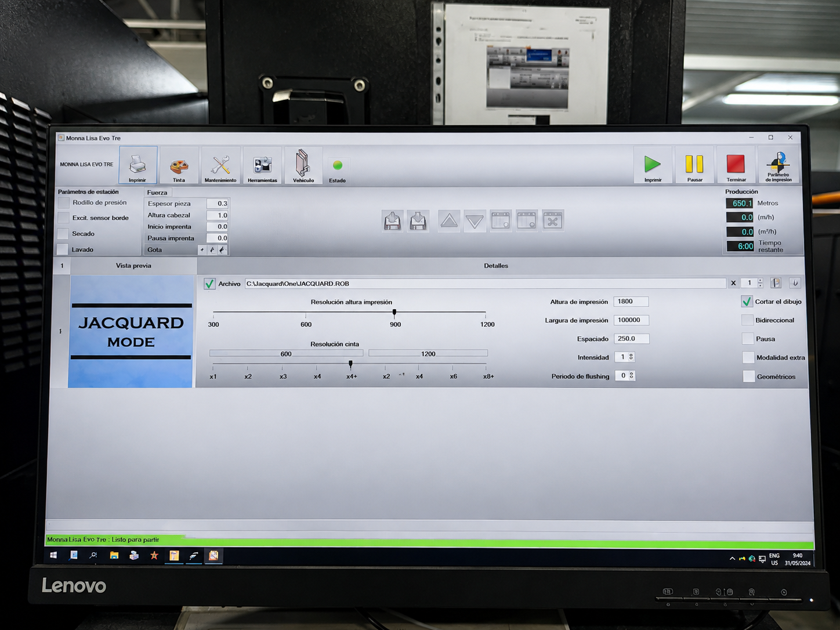Select the medium Gota drop size
Screen dimensions: 840x630
pos(212,250)
